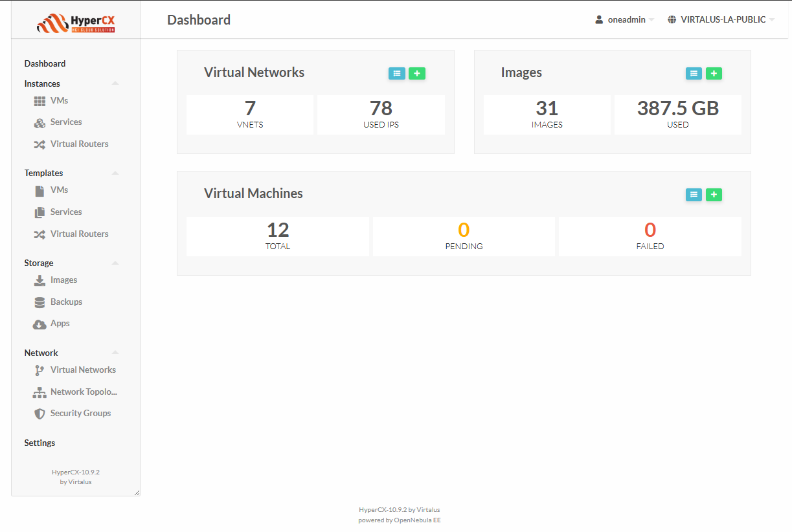Open list view for Virtual Networks widget
This screenshot has height=532, width=792.
[397, 74]
